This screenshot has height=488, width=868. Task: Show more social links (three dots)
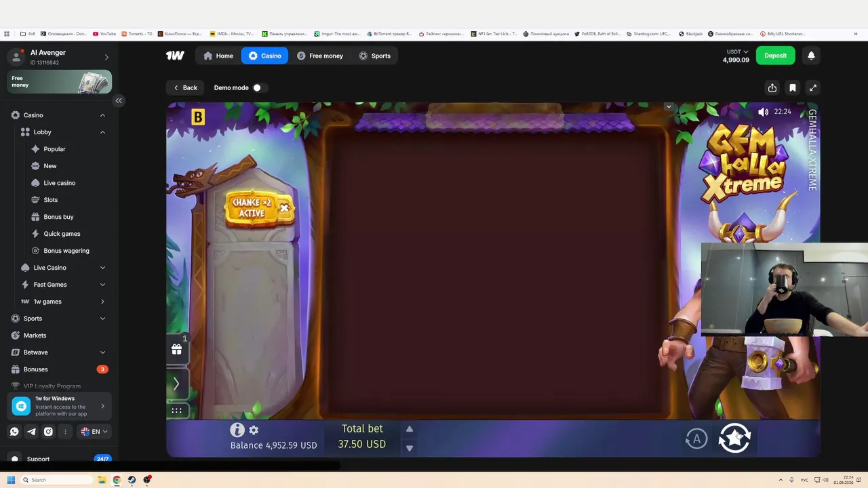65,431
